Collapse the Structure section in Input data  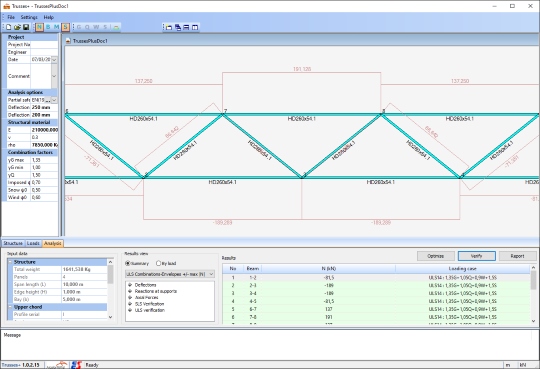[10, 262]
